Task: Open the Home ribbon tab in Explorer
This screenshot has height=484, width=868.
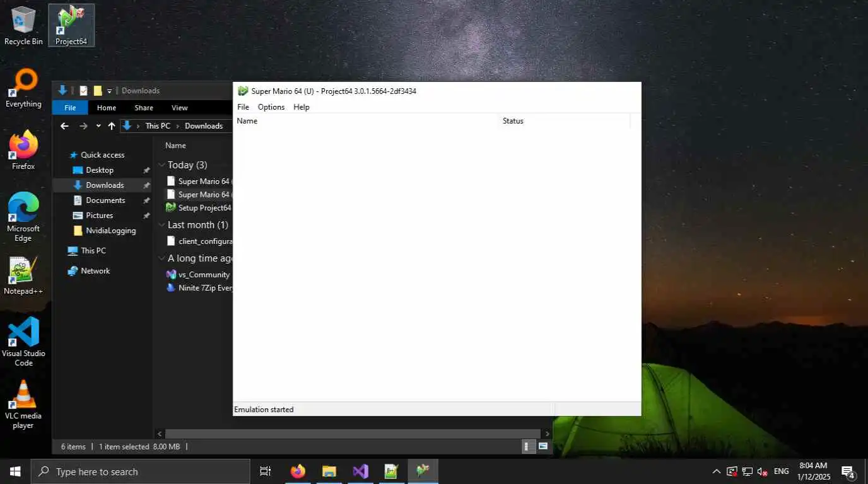Action: click(x=107, y=108)
